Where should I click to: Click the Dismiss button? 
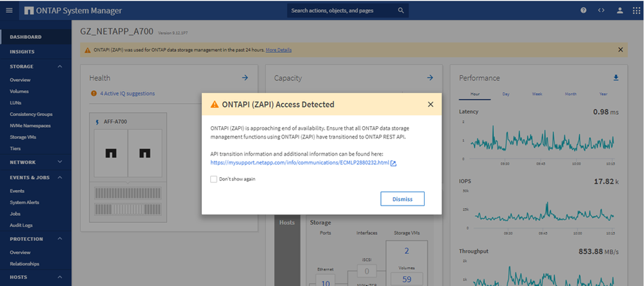coord(402,198)
